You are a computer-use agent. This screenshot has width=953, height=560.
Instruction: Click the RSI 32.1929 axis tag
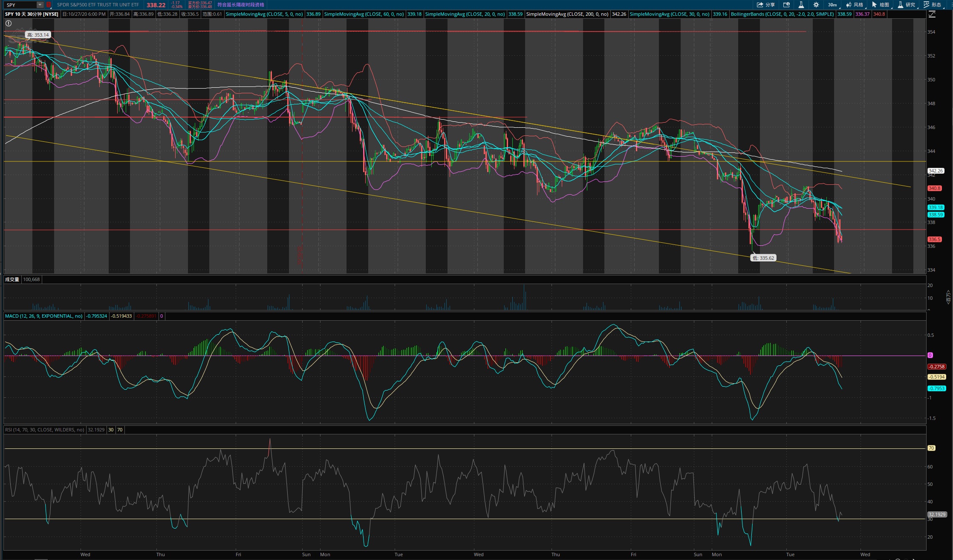point(937,514)
